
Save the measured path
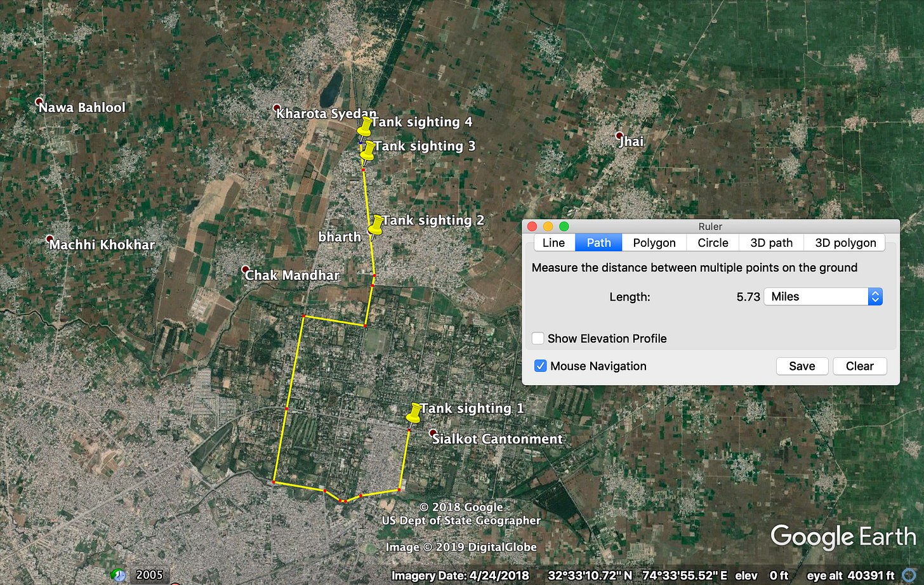[x=802, y=366]
